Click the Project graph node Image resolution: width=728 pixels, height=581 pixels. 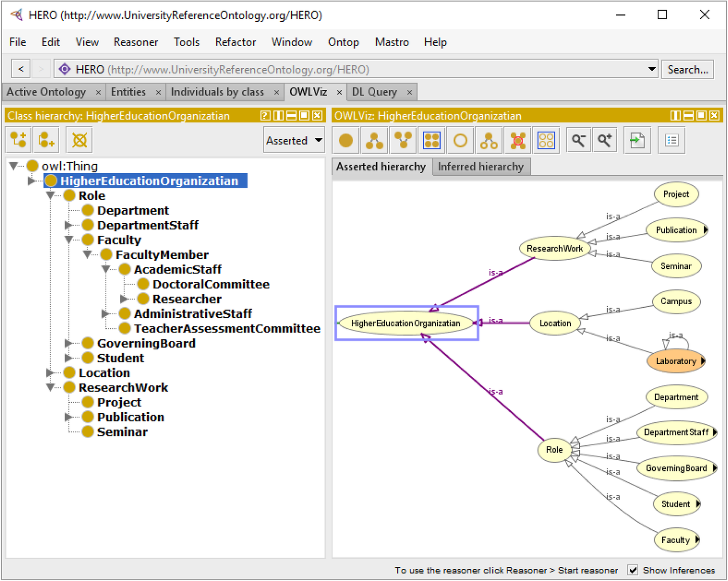click(x=676, y=194)
